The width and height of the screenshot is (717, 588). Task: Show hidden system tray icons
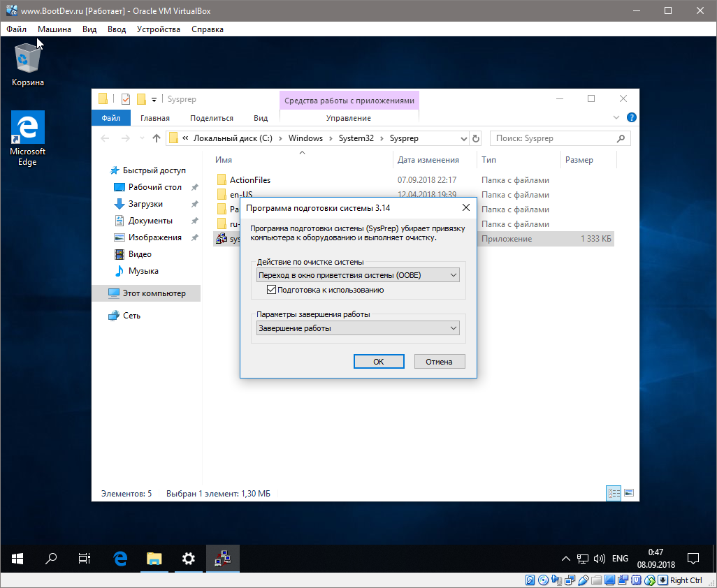565,558
